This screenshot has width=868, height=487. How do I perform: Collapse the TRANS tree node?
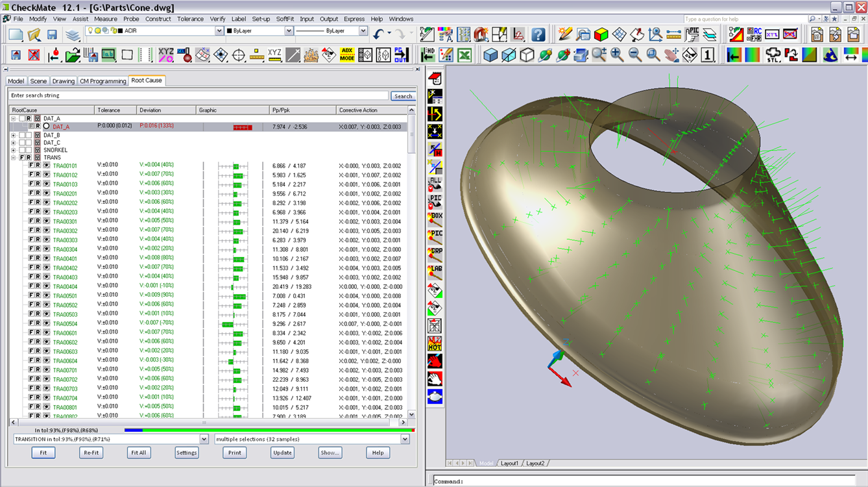13,158
